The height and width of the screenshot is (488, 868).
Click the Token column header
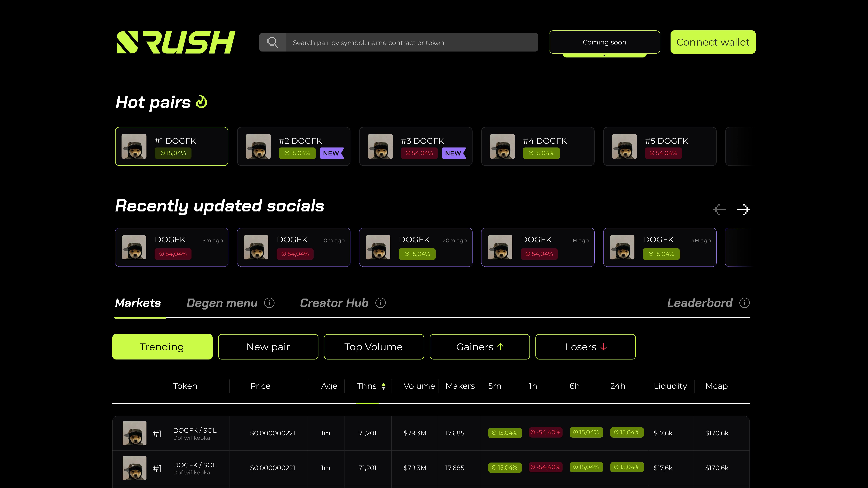click(185, 386)
